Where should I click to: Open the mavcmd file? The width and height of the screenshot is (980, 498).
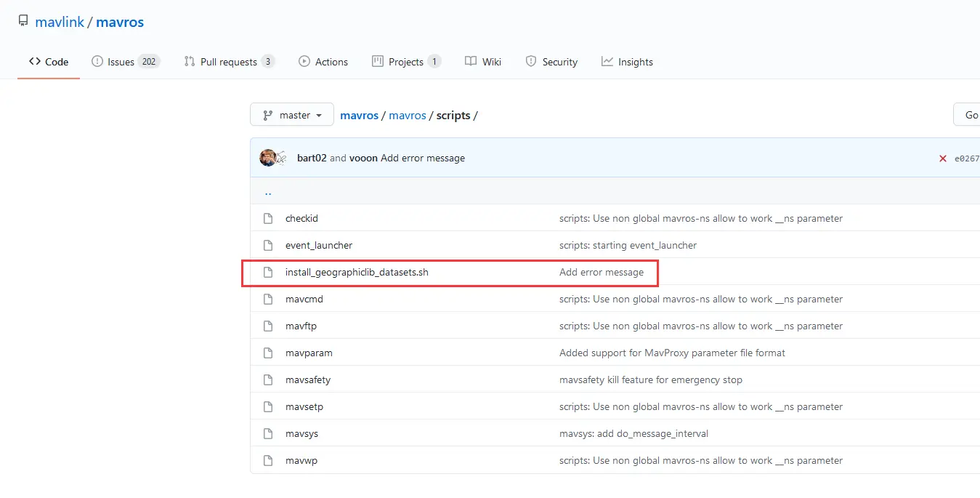point(304,299)
